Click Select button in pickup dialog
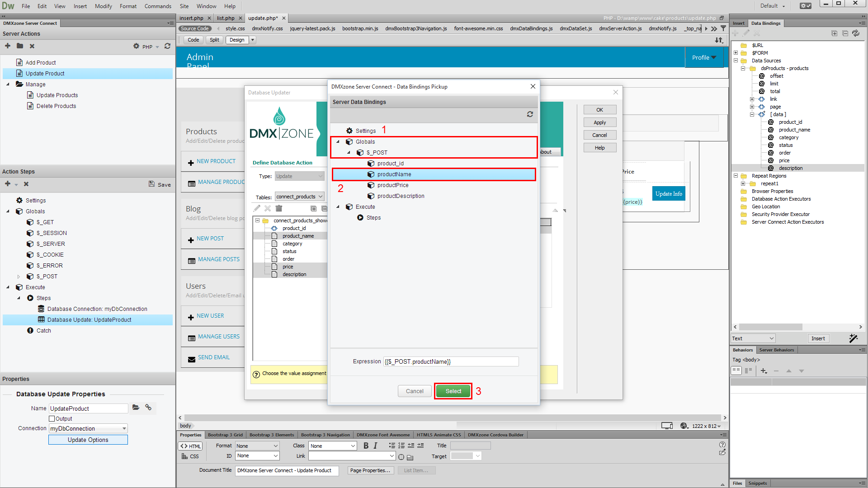The width and height of the screenshot is (868, 488). (x=453, y=391)
